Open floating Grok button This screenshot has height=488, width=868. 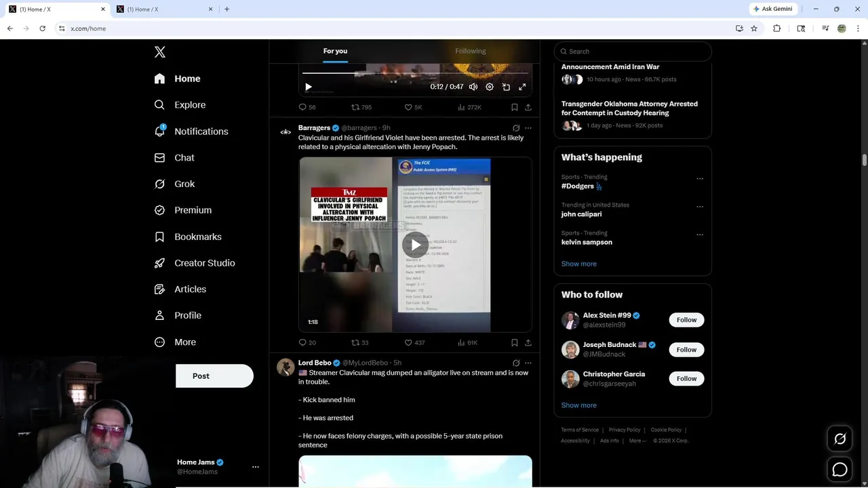click(x=840, y=439)
